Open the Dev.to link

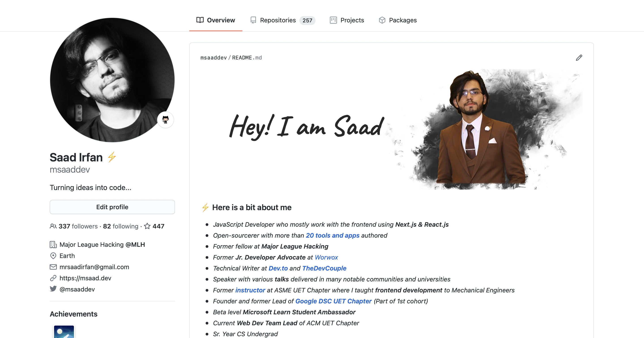pos(278,268)
